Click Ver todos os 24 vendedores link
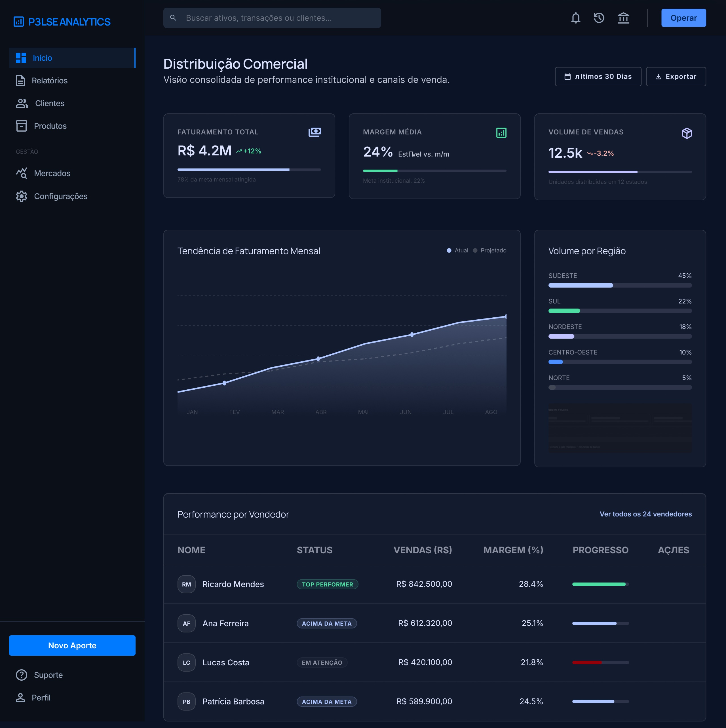This screenshot has width=726, height=728. (645, 514)
